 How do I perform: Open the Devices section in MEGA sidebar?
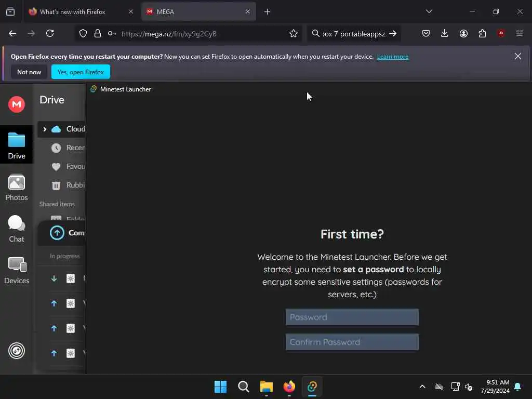[x=17, y=270]
